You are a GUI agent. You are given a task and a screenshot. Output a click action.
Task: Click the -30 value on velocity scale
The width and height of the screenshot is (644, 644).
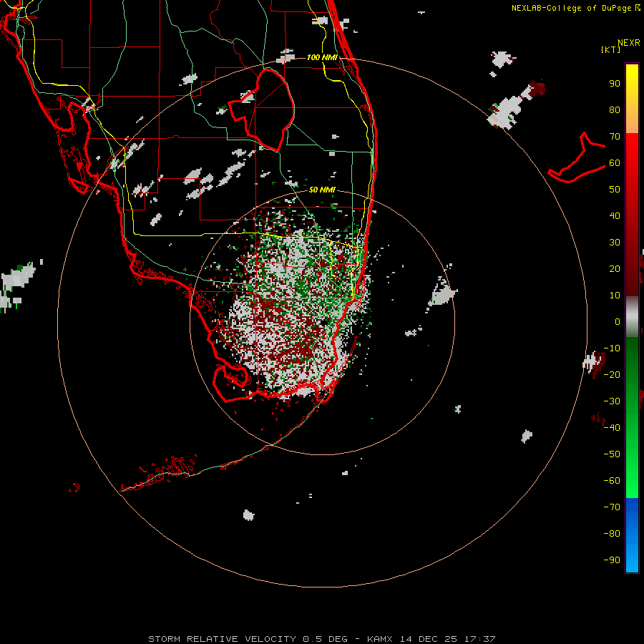[x=612, y=401]
